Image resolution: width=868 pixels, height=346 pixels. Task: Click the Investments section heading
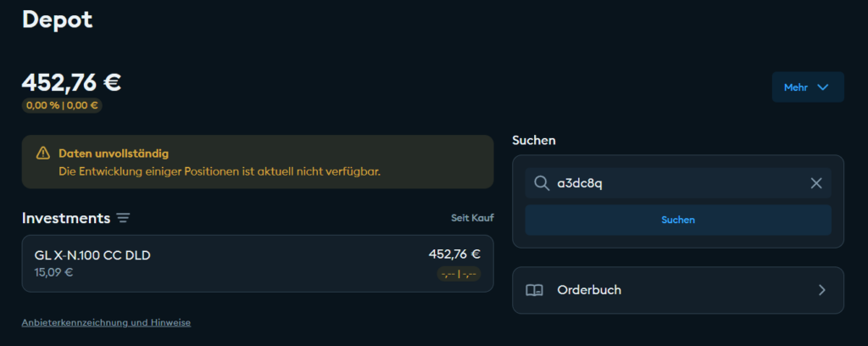[x=66, y=218]
